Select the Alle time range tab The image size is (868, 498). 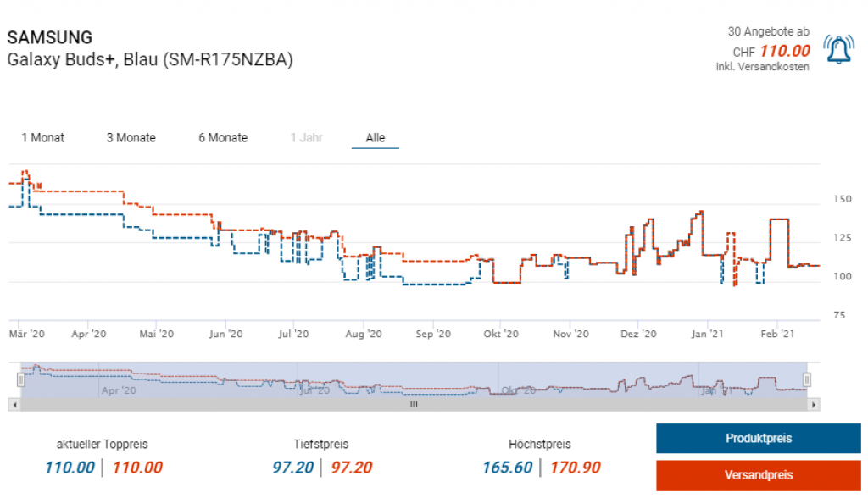[375, 137]
